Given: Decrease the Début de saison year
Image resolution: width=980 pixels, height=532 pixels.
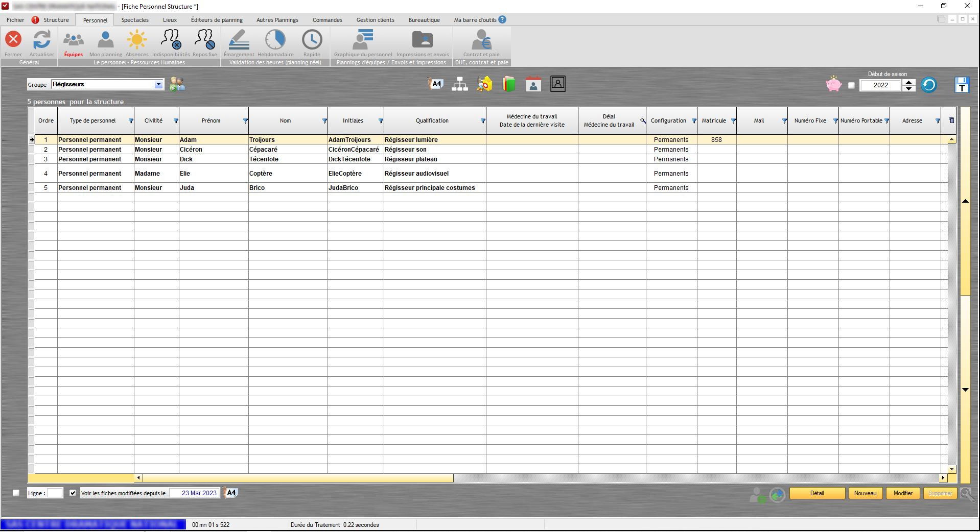Looking at the screenshot, I should [x=908, y=88].
